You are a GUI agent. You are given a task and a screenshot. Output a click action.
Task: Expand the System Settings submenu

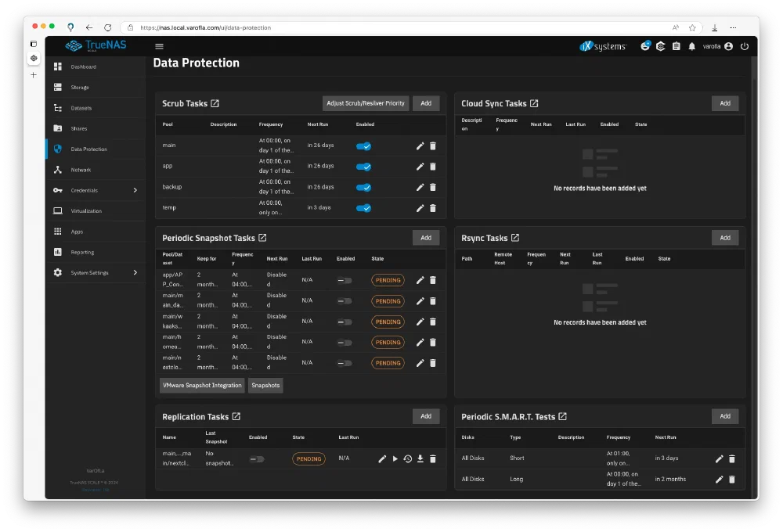pos(135,273)
